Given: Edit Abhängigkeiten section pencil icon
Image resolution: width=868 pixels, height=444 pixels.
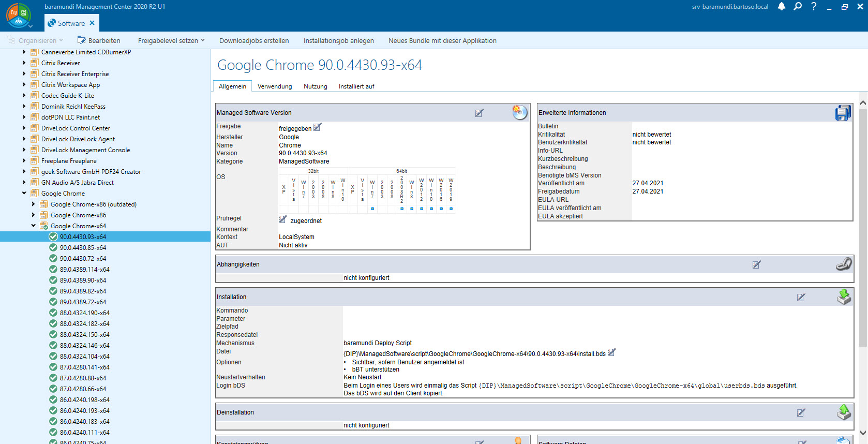Looking at the screenshot, I should [756, 264].
